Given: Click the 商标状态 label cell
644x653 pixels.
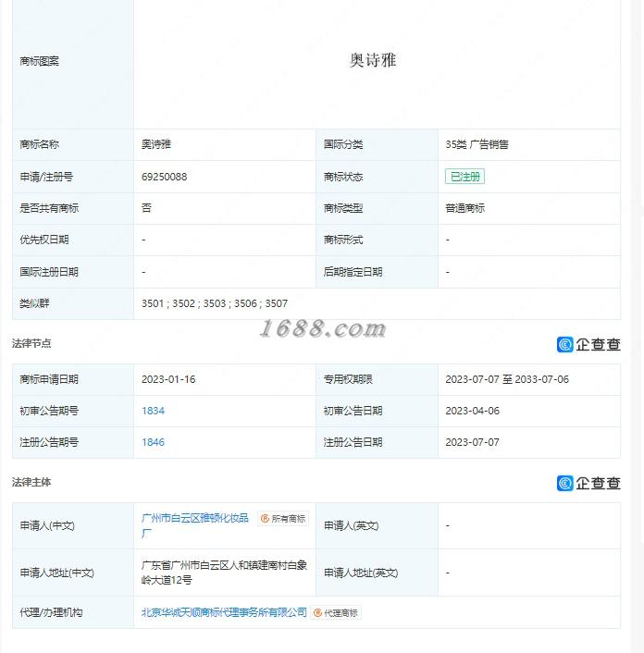Looking at the screenshot, I should 377,177.
